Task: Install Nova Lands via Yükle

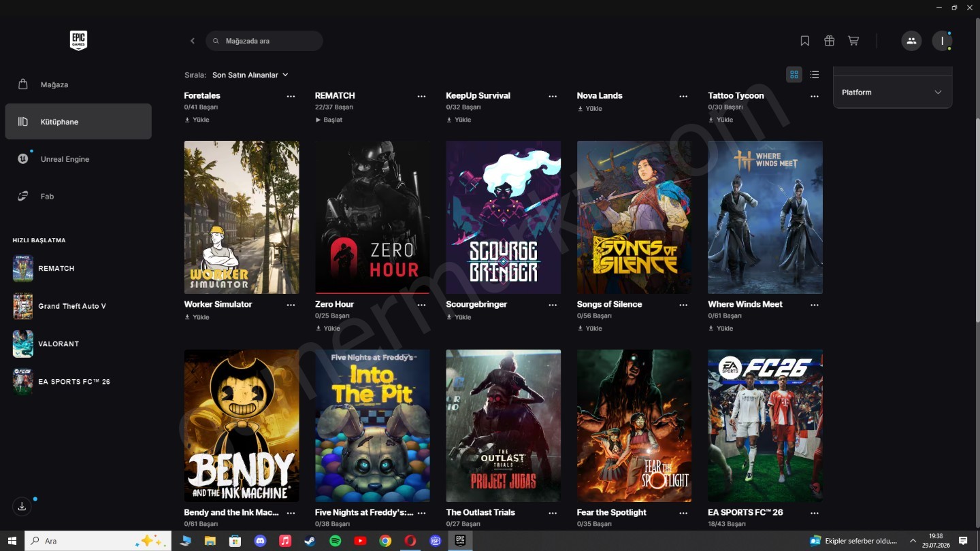Action: pos(589,109)
